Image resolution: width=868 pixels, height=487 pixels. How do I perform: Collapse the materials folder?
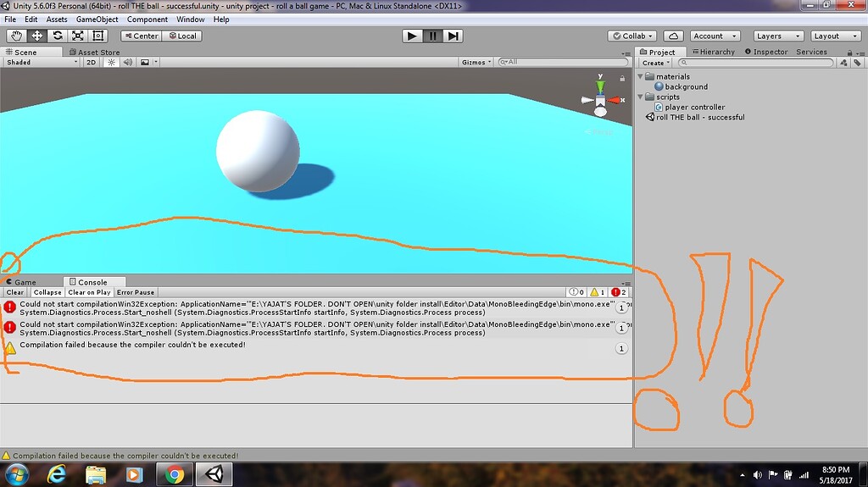click(x=641, y=76)
